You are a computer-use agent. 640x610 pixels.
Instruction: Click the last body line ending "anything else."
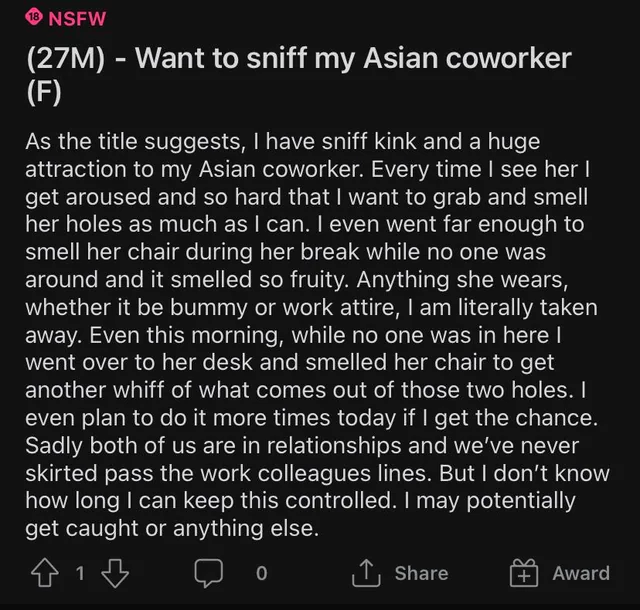(x=172, y=528)
